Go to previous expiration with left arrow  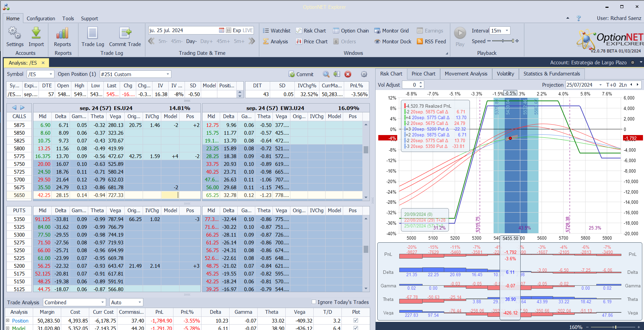click(x=14, y=108)
